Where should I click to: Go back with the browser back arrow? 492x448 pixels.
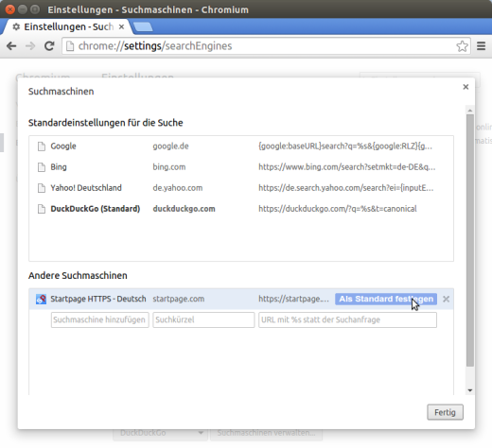pyautogui.click(x=11, y=46)
